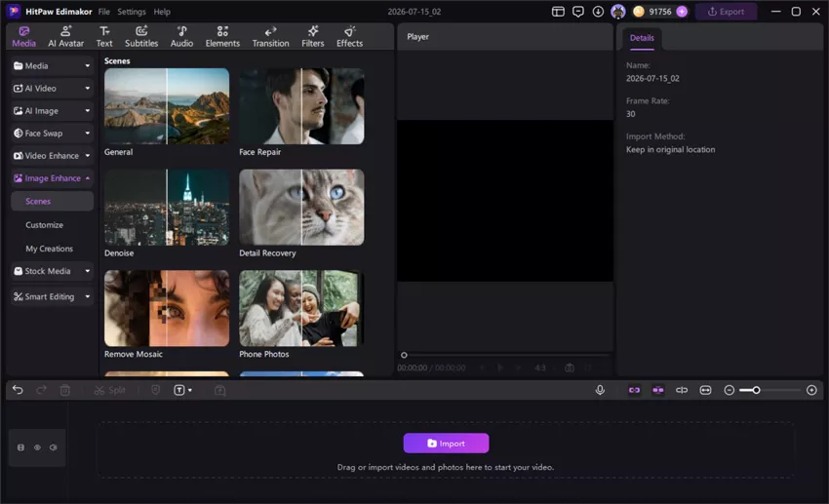This screenshot has width=829, height=504.
Task: Toggle the track lock icon
Action: click(20, 447)
